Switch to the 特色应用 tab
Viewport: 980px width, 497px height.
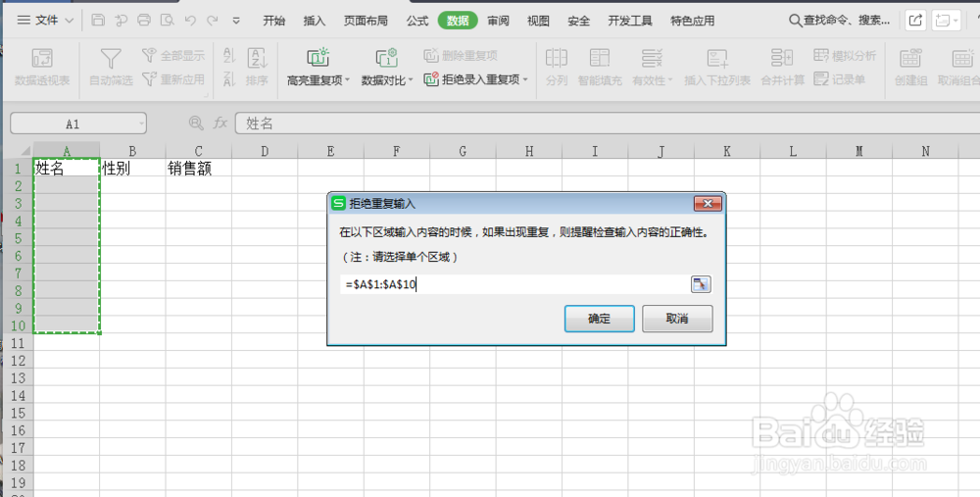pyautogui.click(x=693, y=21)
